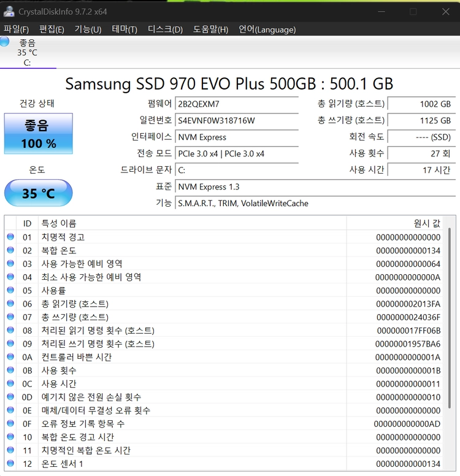The width and height of the screenshot is (460, 476).
Task: Click the 특성 이름 column header
Action: coord(193,223)
